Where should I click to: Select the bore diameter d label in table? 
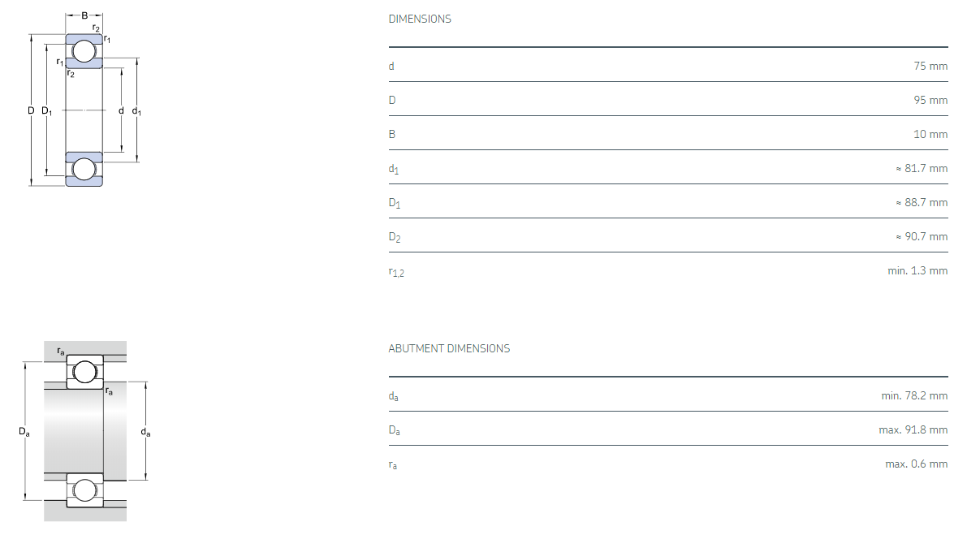coord(391,66)
